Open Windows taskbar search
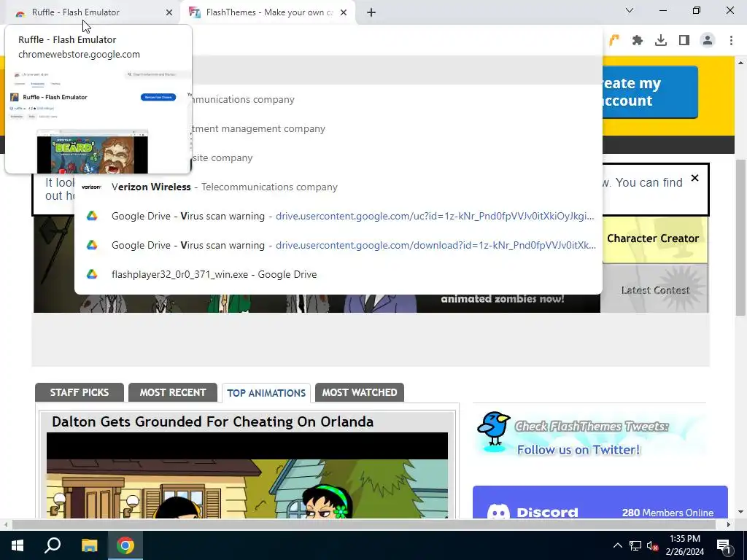The width and height of the screenshot is (747, 560). pos(53,545)
